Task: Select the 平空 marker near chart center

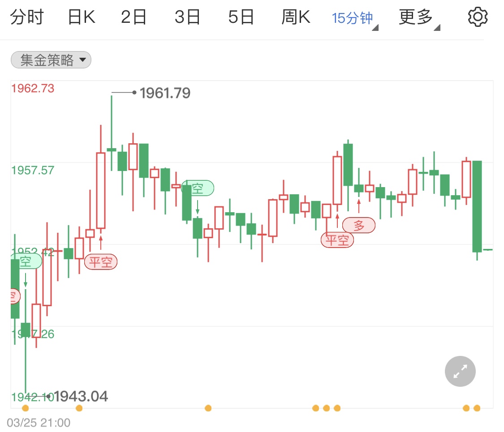Action: click(337, 240)
